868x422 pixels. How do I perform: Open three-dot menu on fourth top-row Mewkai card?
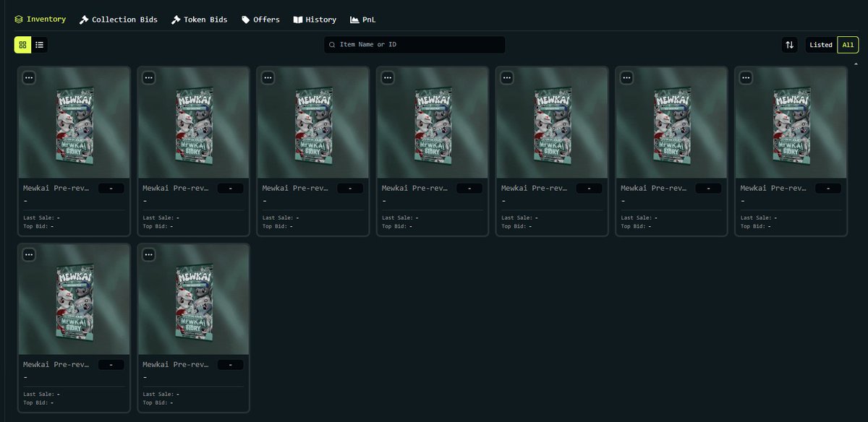388,77
